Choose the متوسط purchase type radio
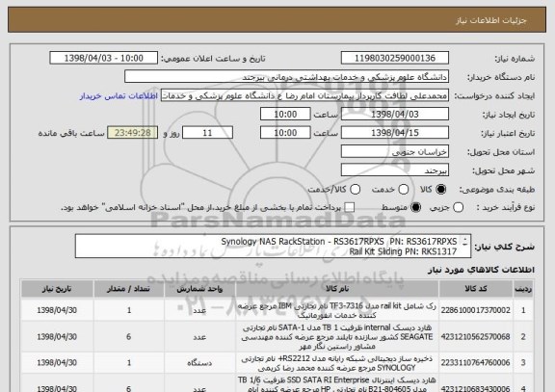The height and width of the screenshot is (392, 555). [x=415, y=208]
